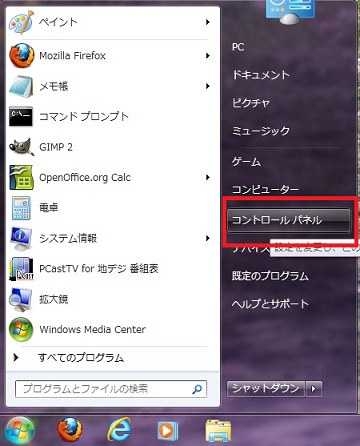Image resolution: width=360 pixels, height=446 pixels.
Task: Open the Magnifier (拡大鏡) icon
Action: pyautogui.click(x=21, y=299)
